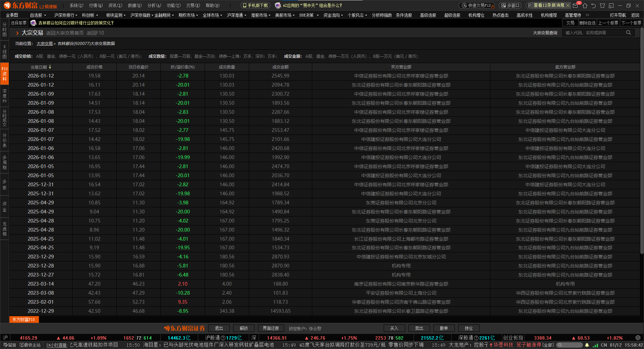This screenshot has width=644, height=349.
Task: Click the 卖出 button in trade bar
Action: pos(419,328)
